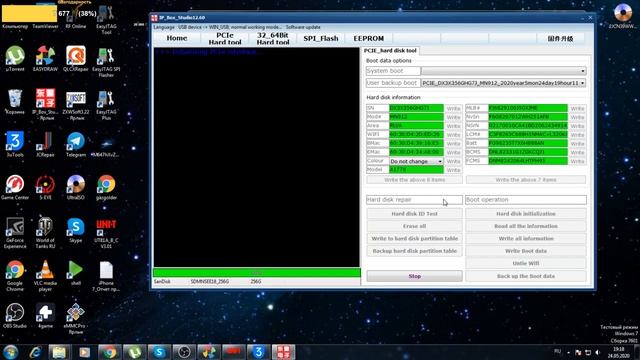Click Write Boot data button
The image size is (640, 360).
click(526, 251)
